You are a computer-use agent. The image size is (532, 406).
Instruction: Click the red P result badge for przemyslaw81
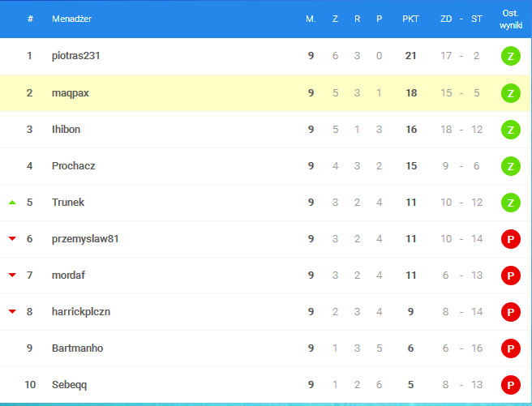coord(510,239)
